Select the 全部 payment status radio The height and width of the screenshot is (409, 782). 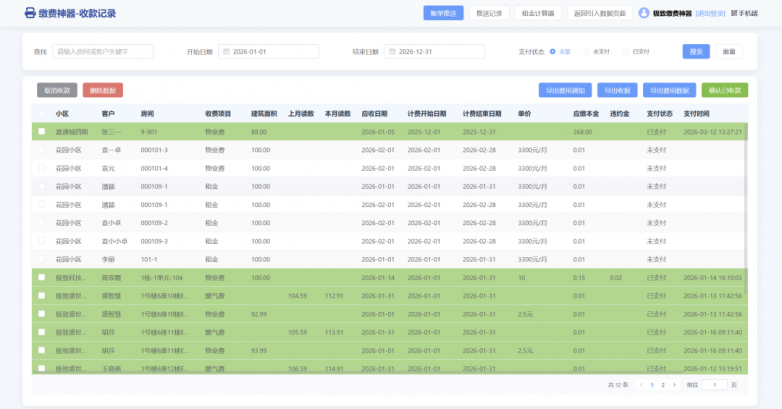[553, 51]
